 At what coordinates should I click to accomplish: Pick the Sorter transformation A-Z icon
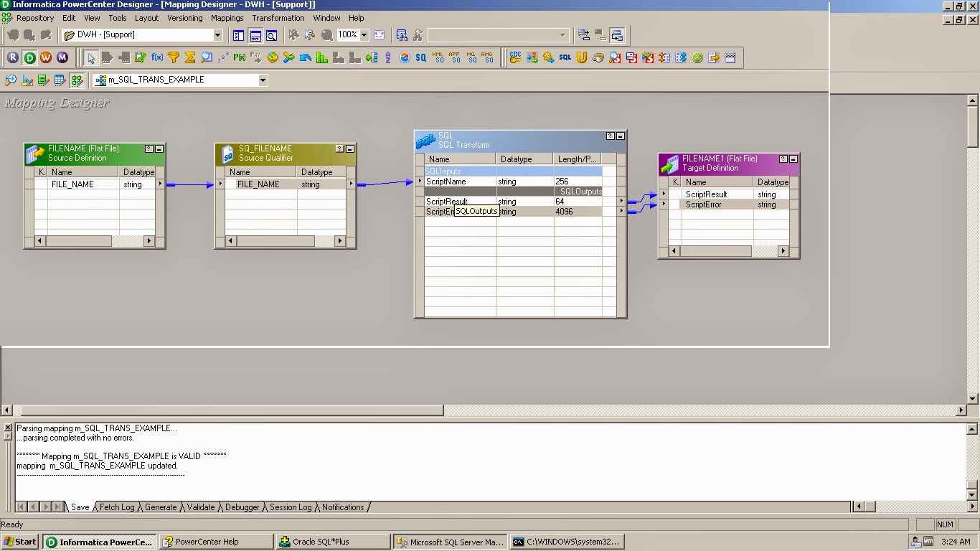[388, 58]
